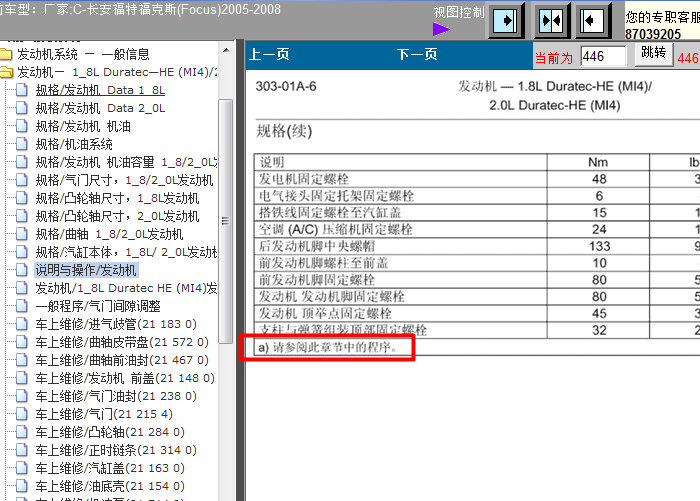Open folder icon for 发动机系统 一般信息
The width and height of the screenshot is (700, 501).
coord(6,54)
